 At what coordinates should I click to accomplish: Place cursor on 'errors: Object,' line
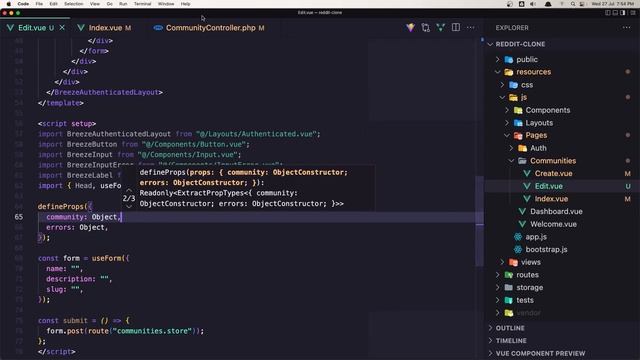click(x=77, y=227)
